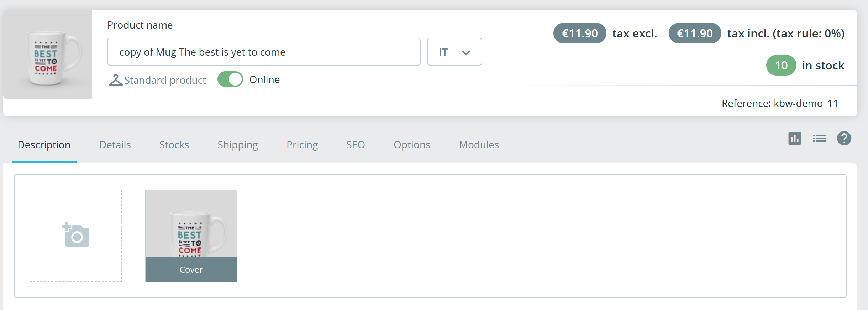Click the green 10 in stock badge

(x=781, y=66)
